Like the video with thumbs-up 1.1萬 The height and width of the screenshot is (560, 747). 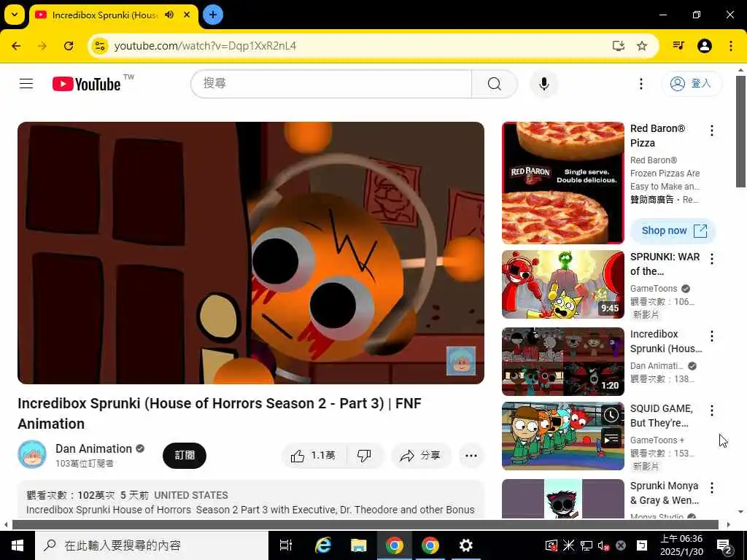314,456
